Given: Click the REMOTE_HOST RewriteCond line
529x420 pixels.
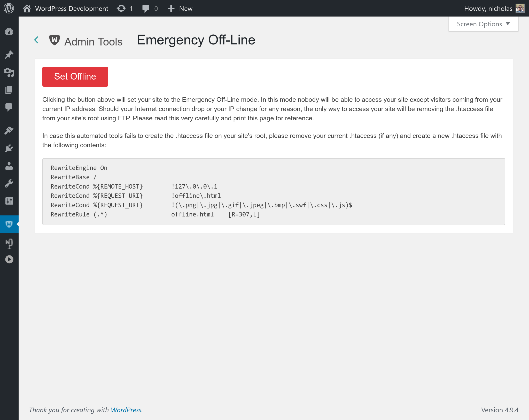Looking at the screenshot, I should tap(134, 186).
